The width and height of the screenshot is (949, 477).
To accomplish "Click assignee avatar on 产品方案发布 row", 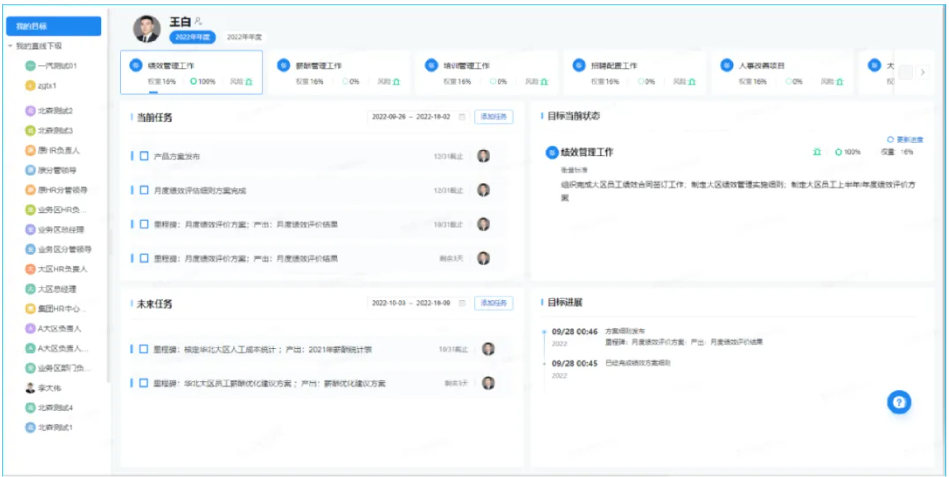I will tap(483, 156).
